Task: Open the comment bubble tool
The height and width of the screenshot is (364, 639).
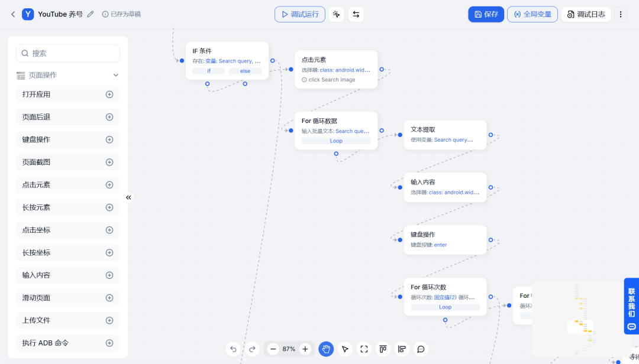Action: (421, 349)
